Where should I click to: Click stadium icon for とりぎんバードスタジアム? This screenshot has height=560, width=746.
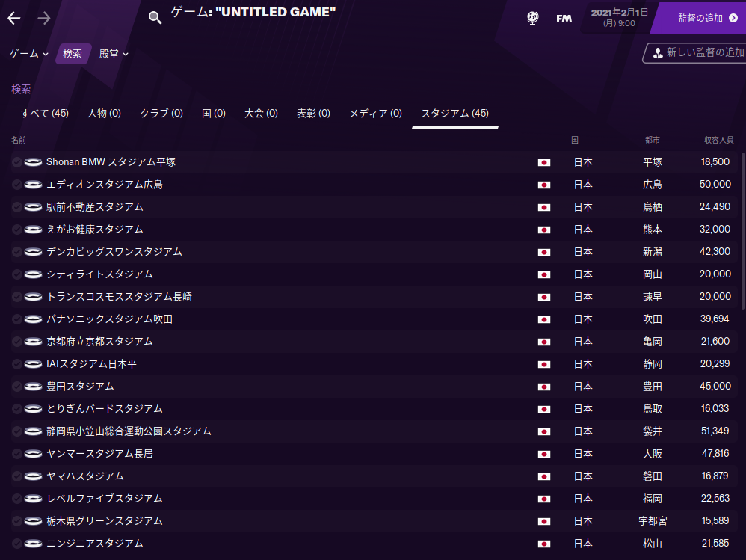34,409
